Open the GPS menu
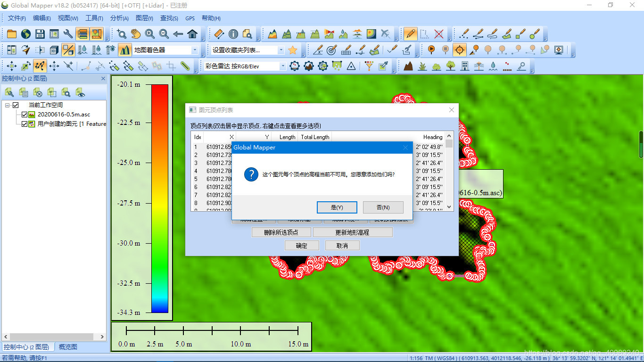 click(x=190, y=18)
